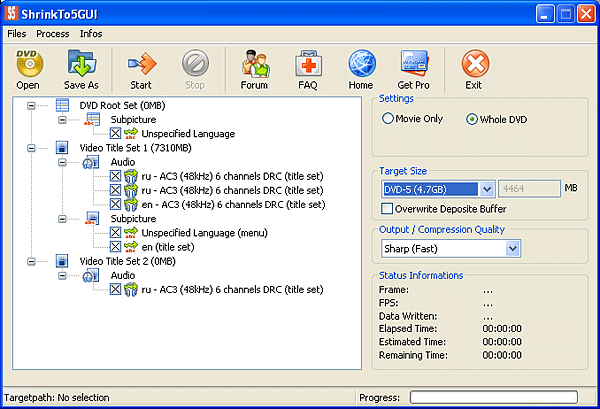Collapse Subpicture node under Title Set 1

click(x=62, y=219)
